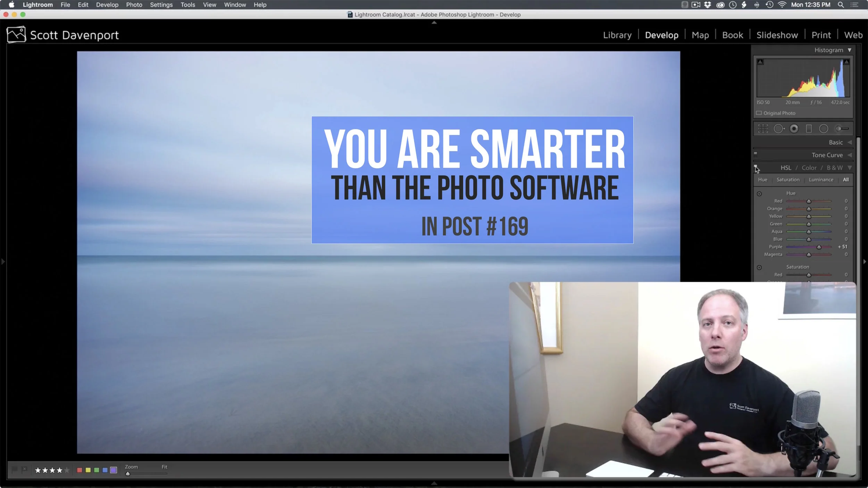Click the Purple hue slider handle
Screen dimensions: 868x488
pos(819,247)
